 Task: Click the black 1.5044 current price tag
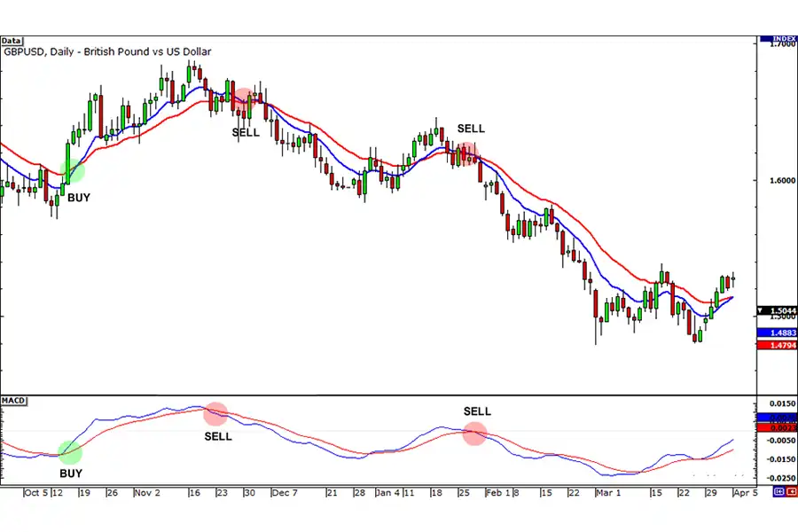click(777, 310)
